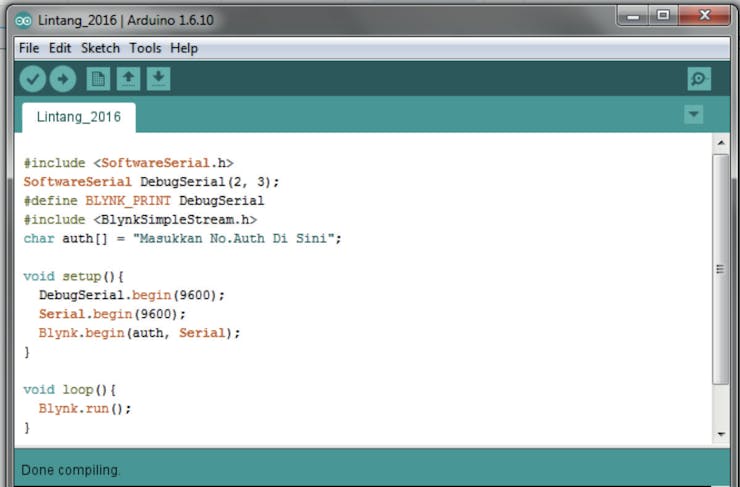Click the 'void loop(){' line

point(70,390)
